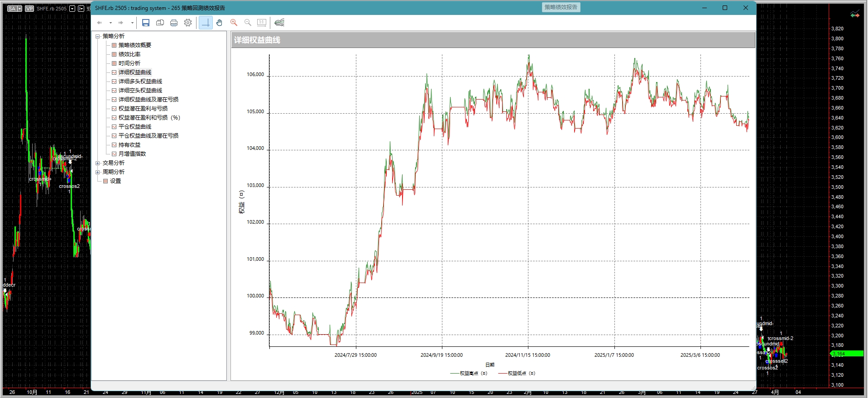Minimize the performance report window

pos(705,8)
